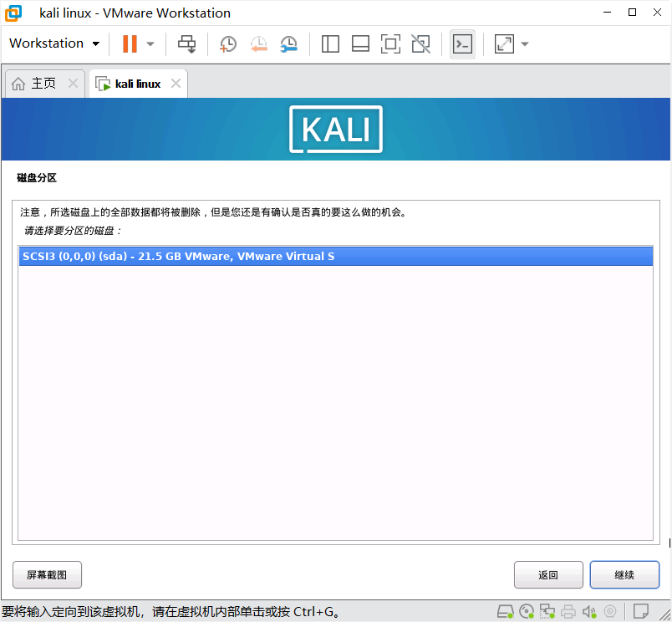The image size is (672, 622).
Task: Open the hard disk status icon
Action: pos(506,611)
